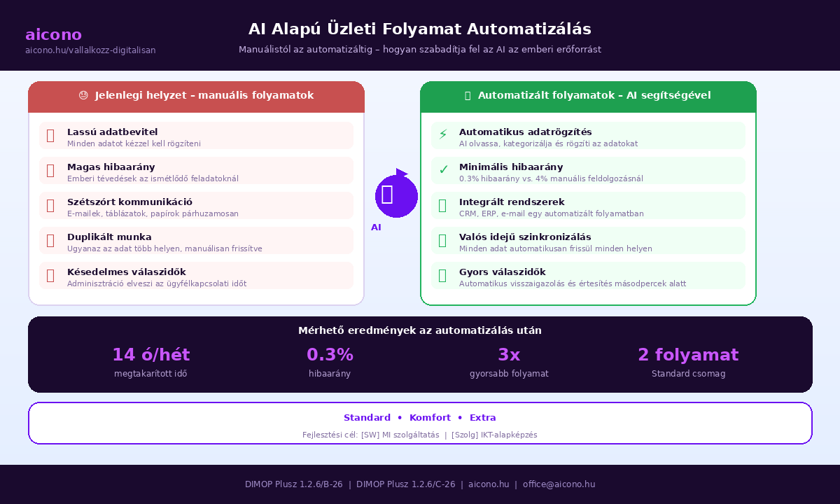Click the text 'Ugyanaz az adat több helyen, manuálisan frissítve'
The height and width of the screenshot is (504, 840).
[x=164, y=248]
